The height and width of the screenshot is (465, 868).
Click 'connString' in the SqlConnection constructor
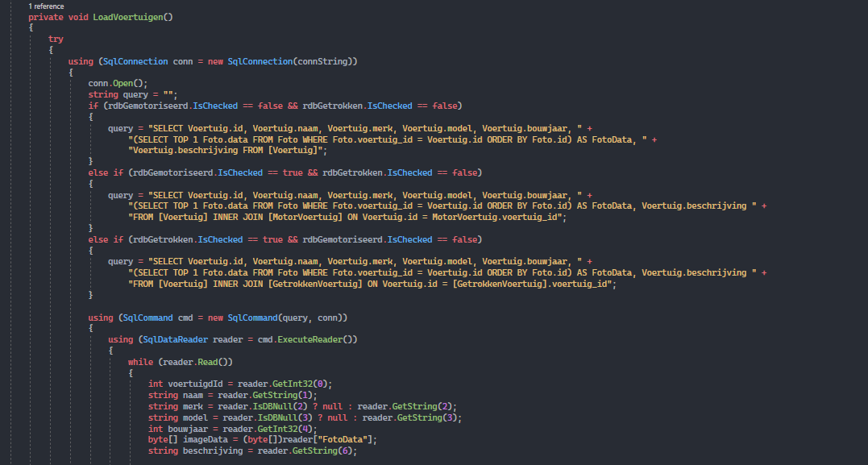(x=322, y=61)
